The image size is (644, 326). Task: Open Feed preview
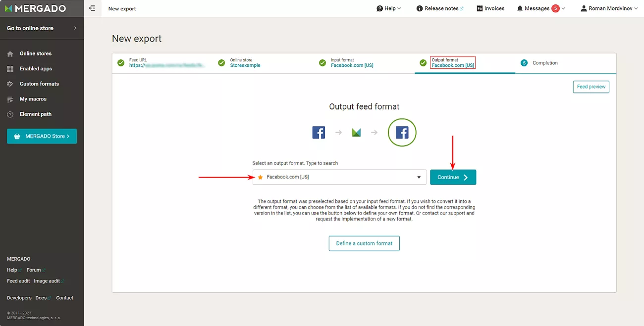pyautogui.click(x=591, y=87)
